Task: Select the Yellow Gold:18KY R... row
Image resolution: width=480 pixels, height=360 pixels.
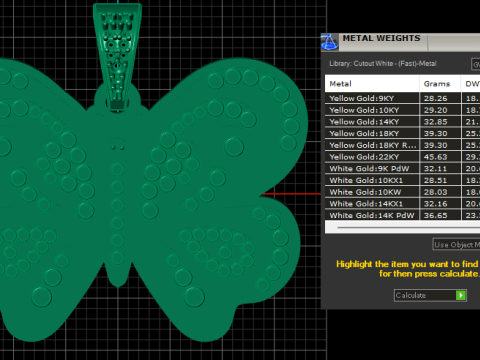Action: click(x=402, y=145)
